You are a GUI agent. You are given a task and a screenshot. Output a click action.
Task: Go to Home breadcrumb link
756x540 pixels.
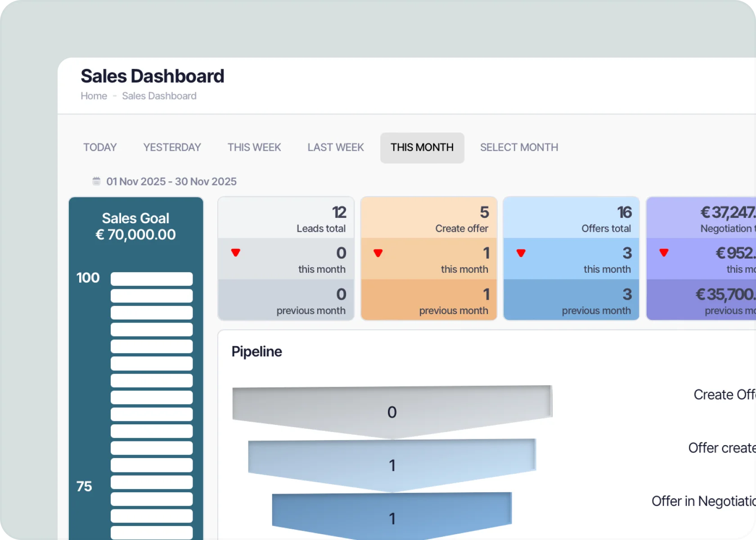pyautogui.click(x=94, y=96)
